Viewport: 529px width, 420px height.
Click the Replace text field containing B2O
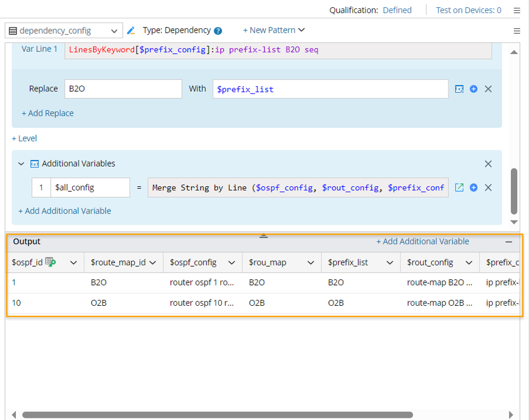tap(123, 89)
